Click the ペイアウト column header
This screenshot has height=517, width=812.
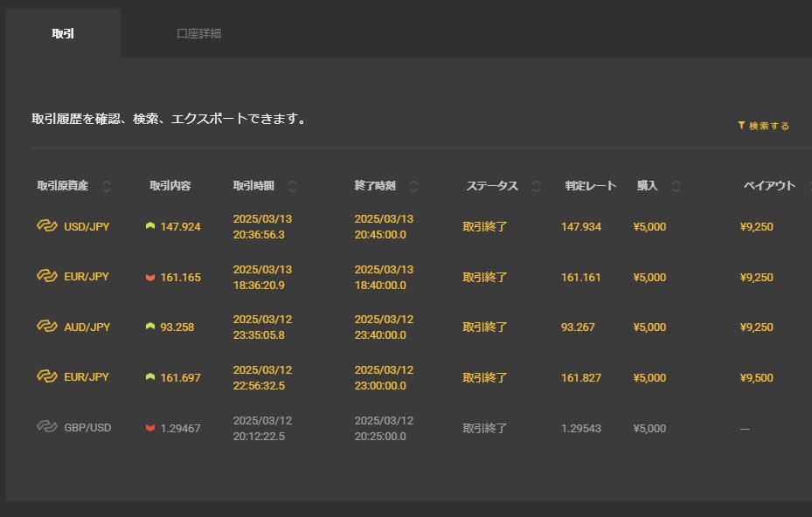(x=769, y=186)
